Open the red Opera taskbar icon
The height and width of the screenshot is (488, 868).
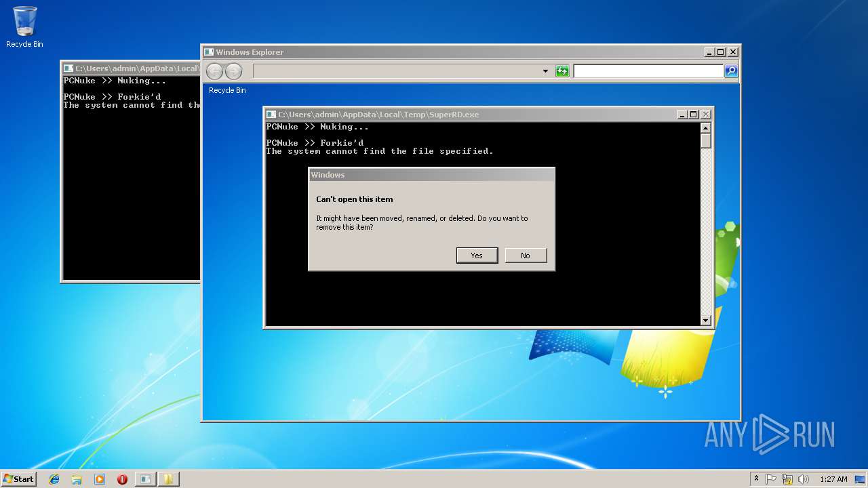pos(122,479)
